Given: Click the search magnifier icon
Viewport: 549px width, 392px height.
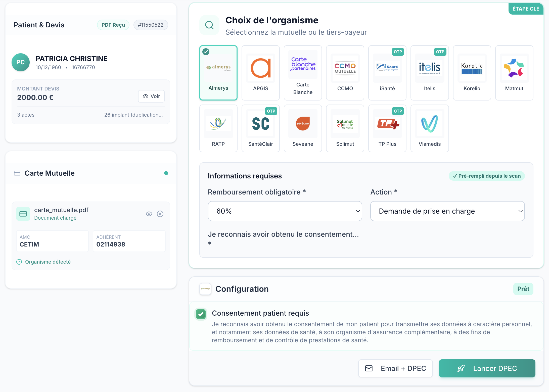Looking at the screenshot, I should (x=209, y=25).
